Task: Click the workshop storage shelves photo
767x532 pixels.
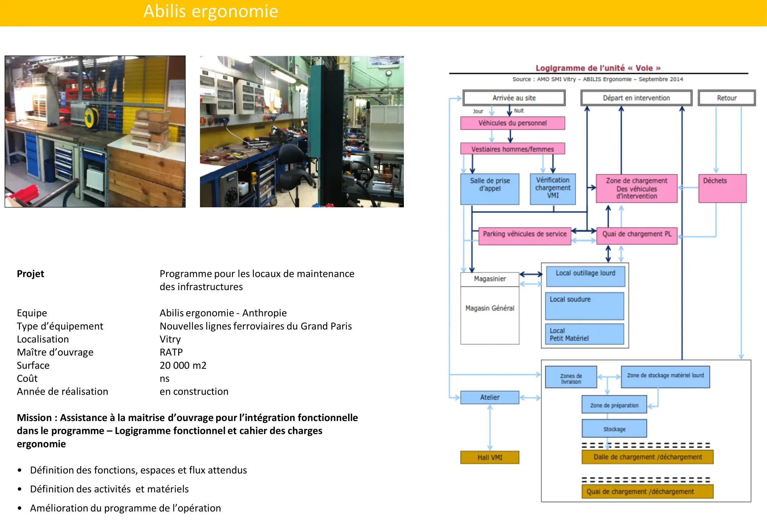Action: (x=95, y=131)
